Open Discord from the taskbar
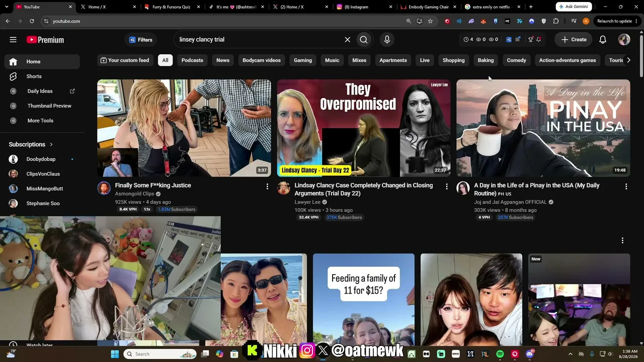Screen dimensions: 644x362 (529, 354)
